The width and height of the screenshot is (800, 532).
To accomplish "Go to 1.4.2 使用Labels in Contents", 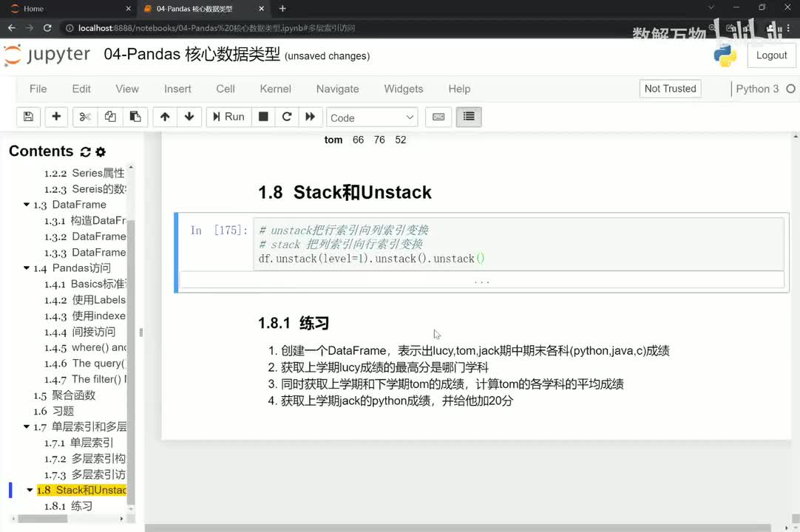I will click(x=85, y=300).
